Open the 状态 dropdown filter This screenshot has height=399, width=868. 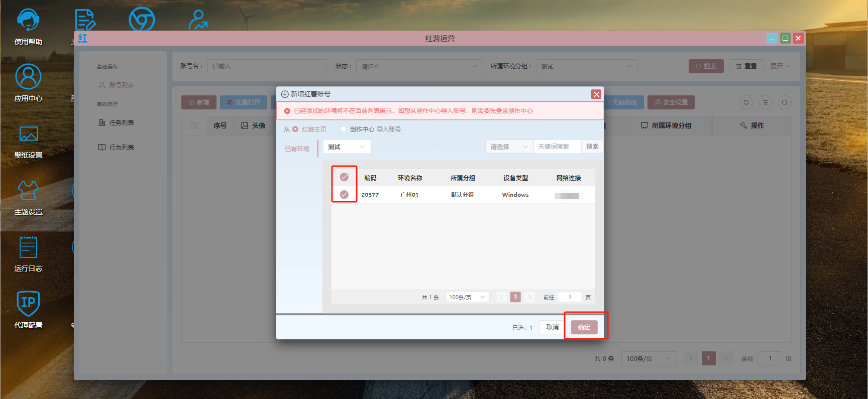pos(419,66)
